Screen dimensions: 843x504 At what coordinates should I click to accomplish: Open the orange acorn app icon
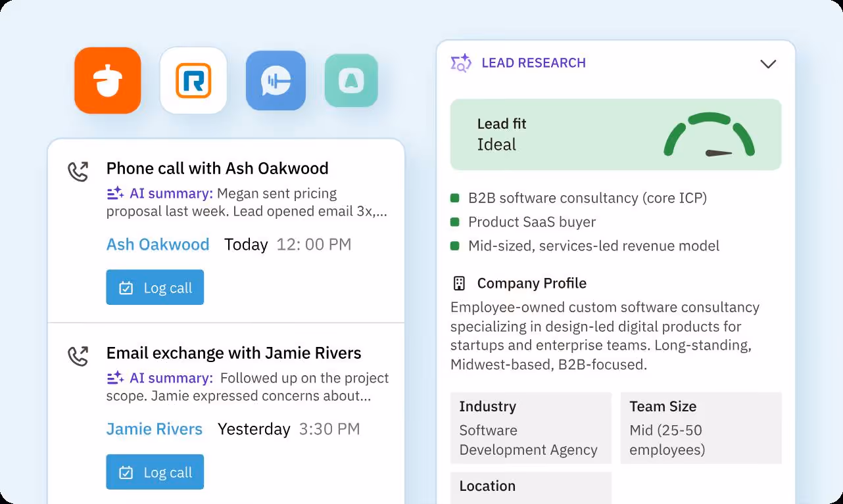107,80
